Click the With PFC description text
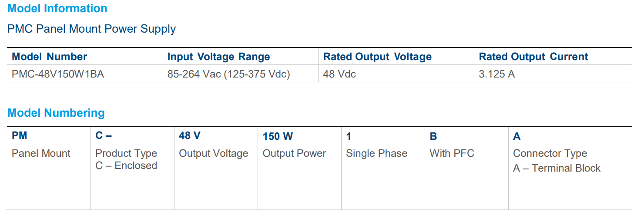This screenshot has width=644, height=213. point(452,153)
